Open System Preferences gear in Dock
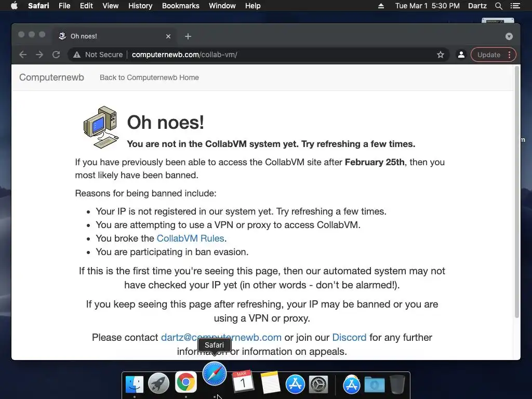Viewport: 532px width, 399px height. point(318,384)
